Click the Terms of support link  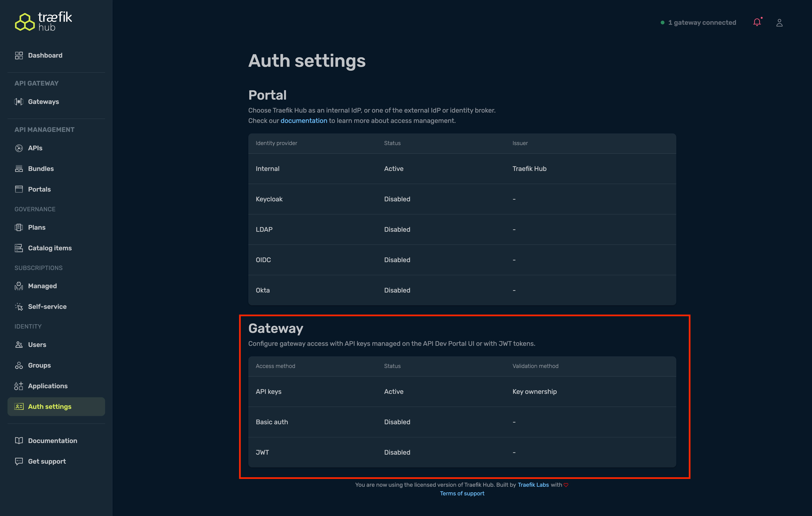pos(462,493)
